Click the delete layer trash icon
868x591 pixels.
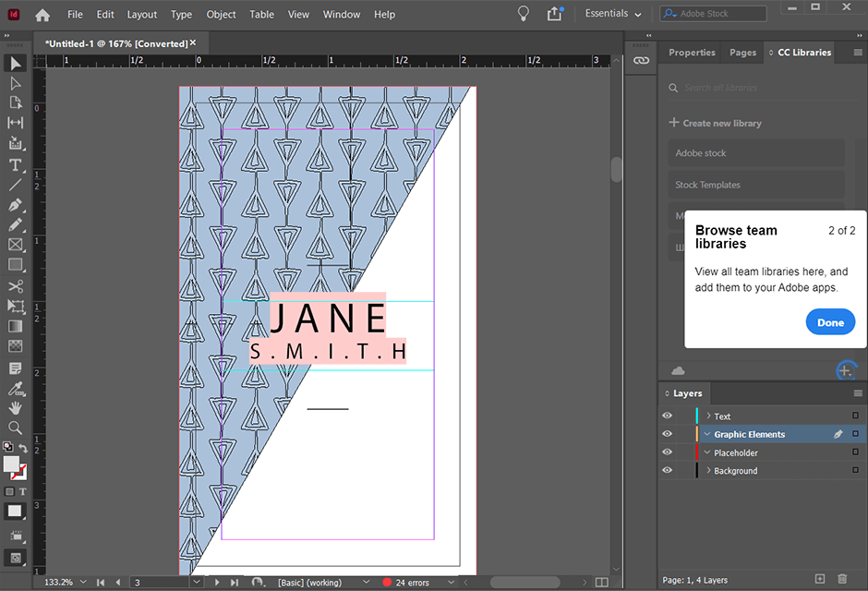click(x=841, y=579)
